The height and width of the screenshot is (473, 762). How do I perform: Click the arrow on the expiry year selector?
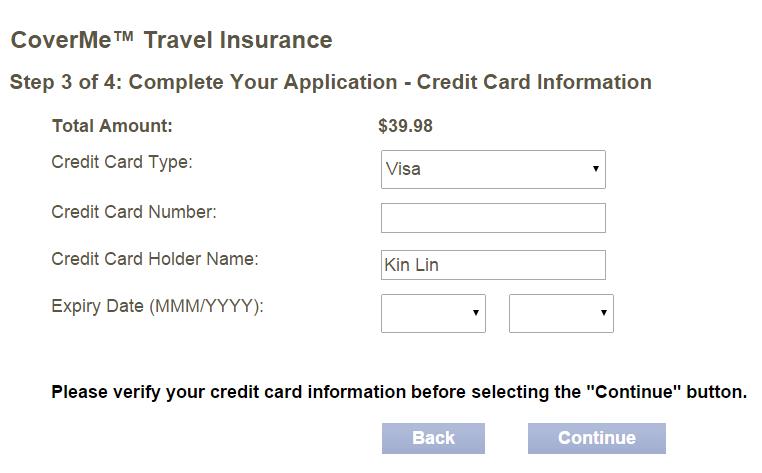point(604,313)
